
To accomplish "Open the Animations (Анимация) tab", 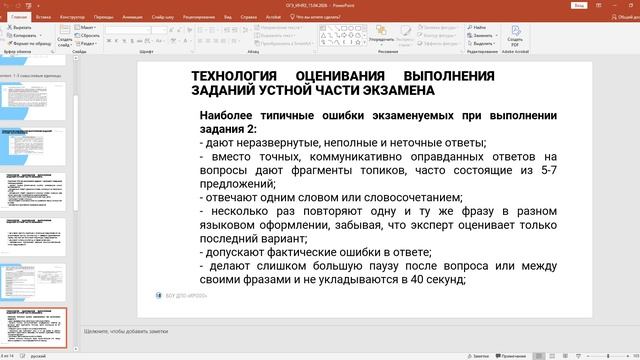I will pos(132,17).
